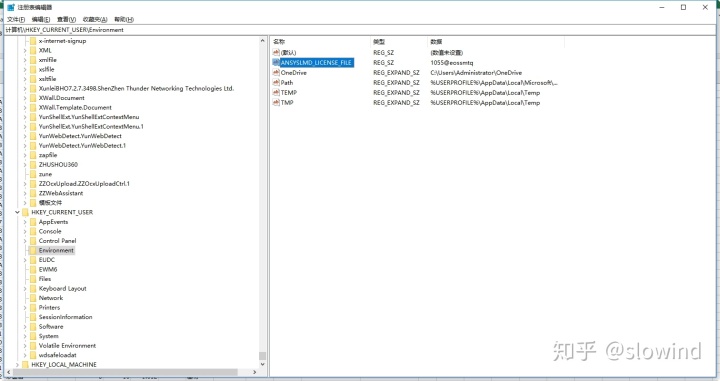
Task: Click the C:\Users\Administrator\OneDrive data cell
Action: (x=476, y=73)
